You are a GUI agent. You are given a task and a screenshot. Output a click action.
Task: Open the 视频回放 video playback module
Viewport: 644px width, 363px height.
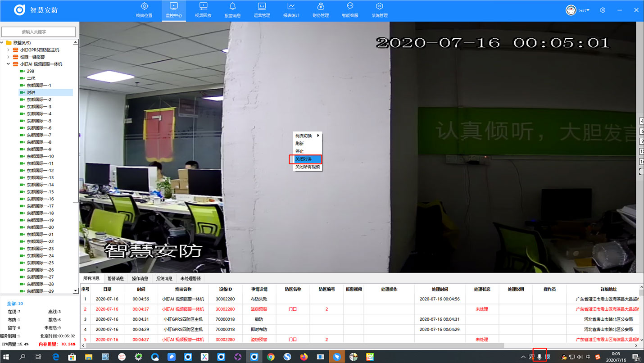coord(203,10)
